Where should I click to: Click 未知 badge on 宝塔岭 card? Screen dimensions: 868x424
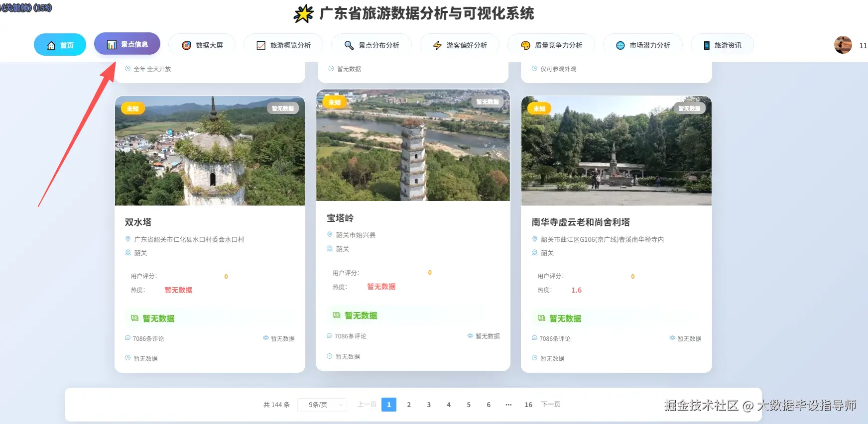click(335, 103)
